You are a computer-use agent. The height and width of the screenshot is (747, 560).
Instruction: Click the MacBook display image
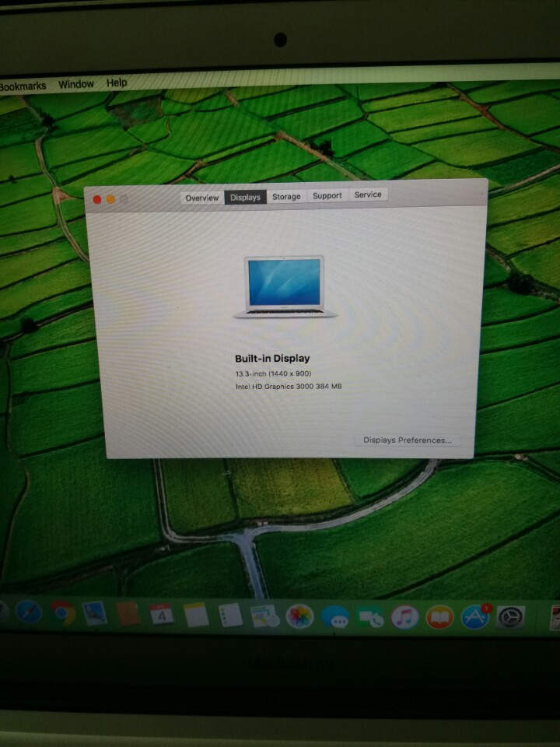[x=285, y=286]
